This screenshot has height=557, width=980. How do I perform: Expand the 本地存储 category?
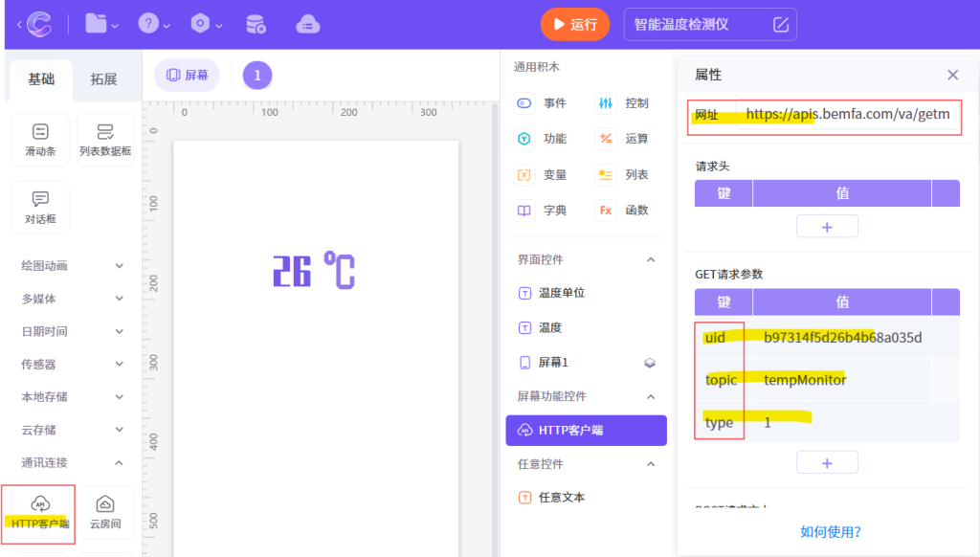(x=72, y=397)
